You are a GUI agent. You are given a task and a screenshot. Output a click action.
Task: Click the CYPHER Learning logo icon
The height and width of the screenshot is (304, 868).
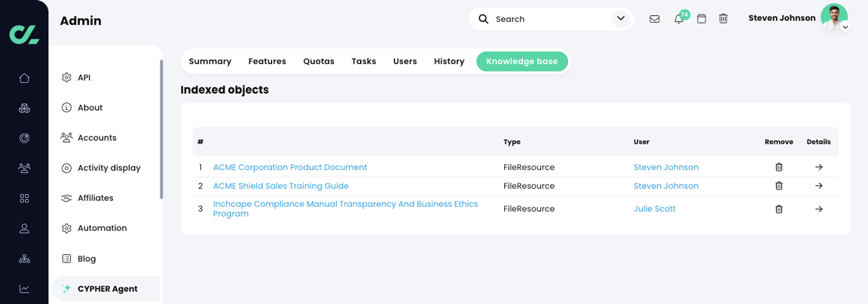(24, 34)
